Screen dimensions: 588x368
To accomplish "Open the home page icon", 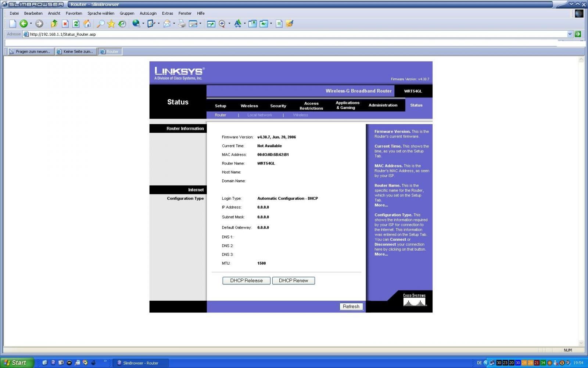I will point(87,24).
